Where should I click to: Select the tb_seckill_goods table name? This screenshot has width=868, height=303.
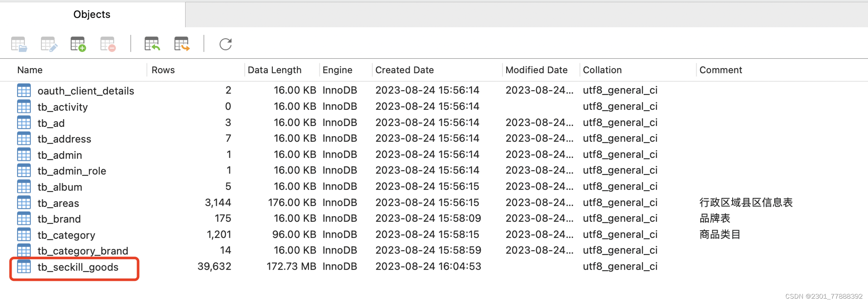[78, 267]
